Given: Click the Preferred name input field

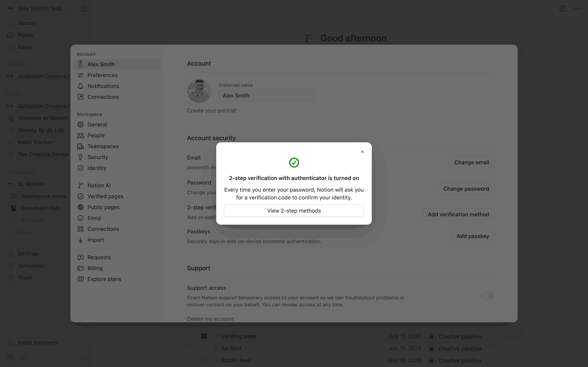Looking at the screenshot, I should (267, 96).
